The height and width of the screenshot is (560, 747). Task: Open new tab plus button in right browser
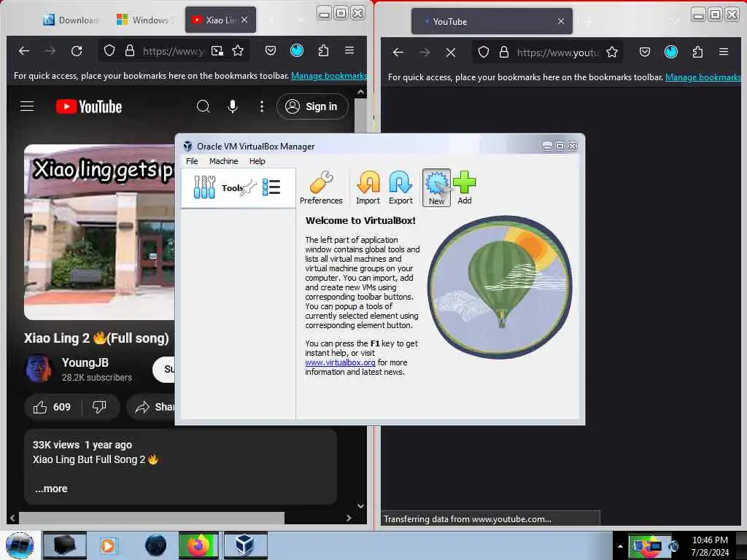589,21
